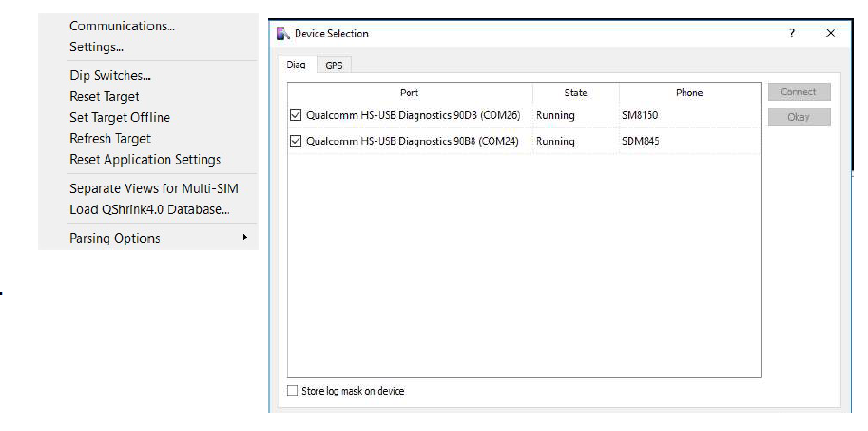
Task: Open Load QShrink4.0 Database option
Action: coord(149,210)
